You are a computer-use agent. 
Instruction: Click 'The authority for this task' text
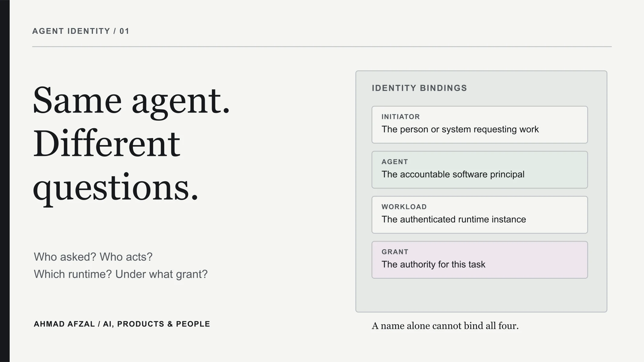click(433, 265)
